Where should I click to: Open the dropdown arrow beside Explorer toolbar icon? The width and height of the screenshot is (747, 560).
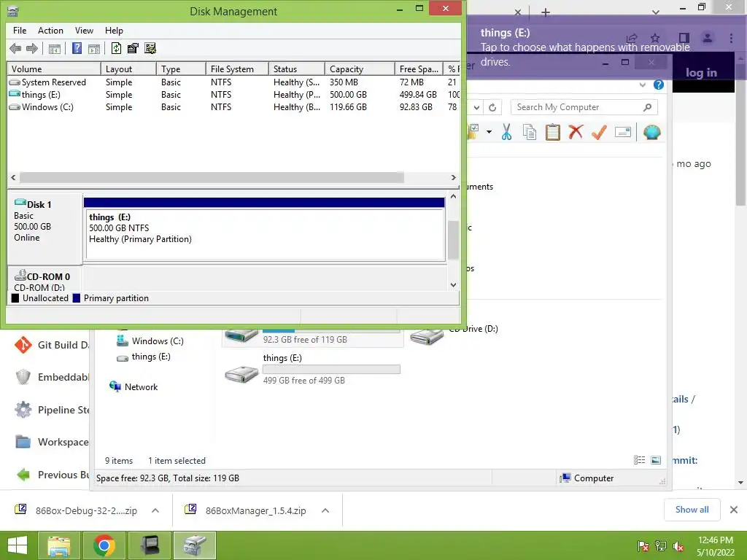click(489, 131)
